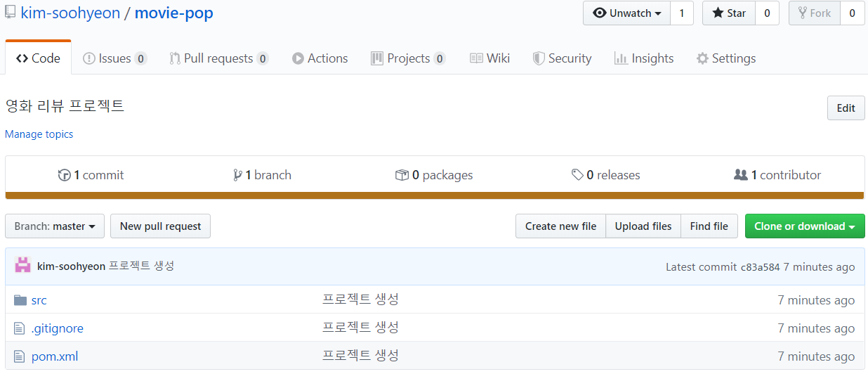This screenshot has width=868, height=374.
Task: Edit the repository description
Action: coord(846,108)
